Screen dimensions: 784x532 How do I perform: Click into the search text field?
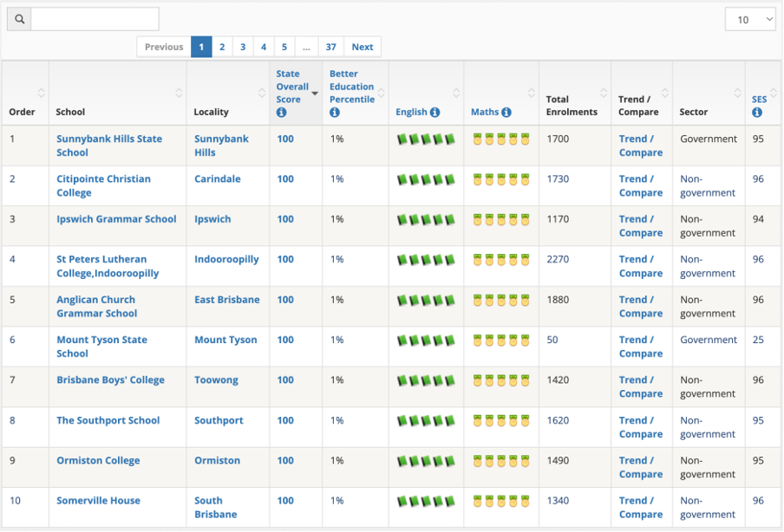point(95,19)
